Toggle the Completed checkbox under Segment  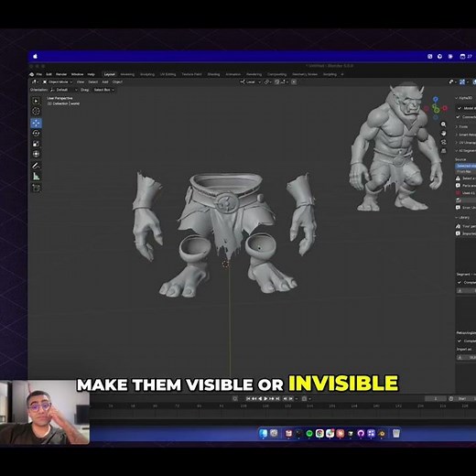point(460,283)
